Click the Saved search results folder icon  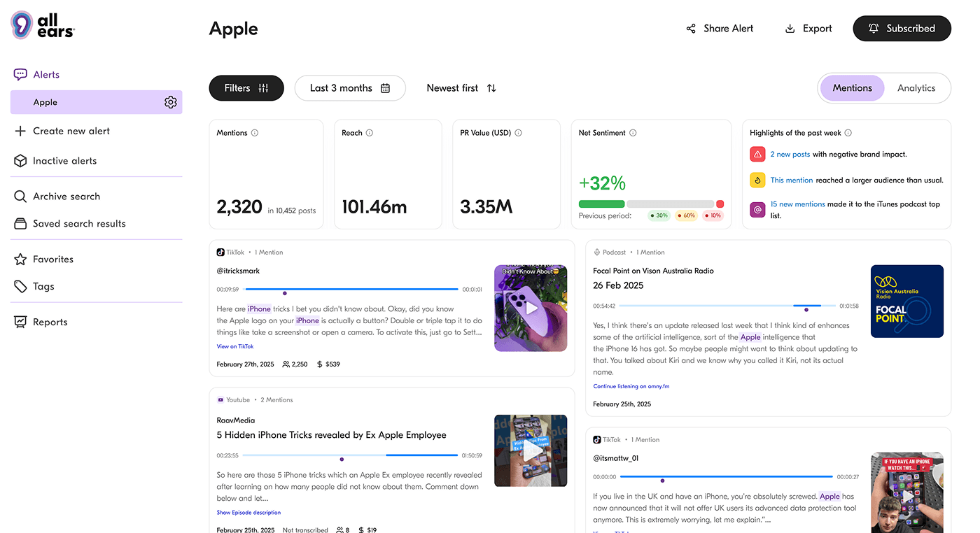(20, 224)
